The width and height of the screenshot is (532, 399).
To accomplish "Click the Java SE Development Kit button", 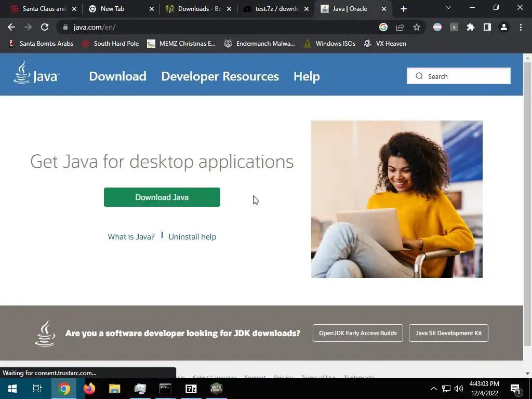I will point(448,333).
